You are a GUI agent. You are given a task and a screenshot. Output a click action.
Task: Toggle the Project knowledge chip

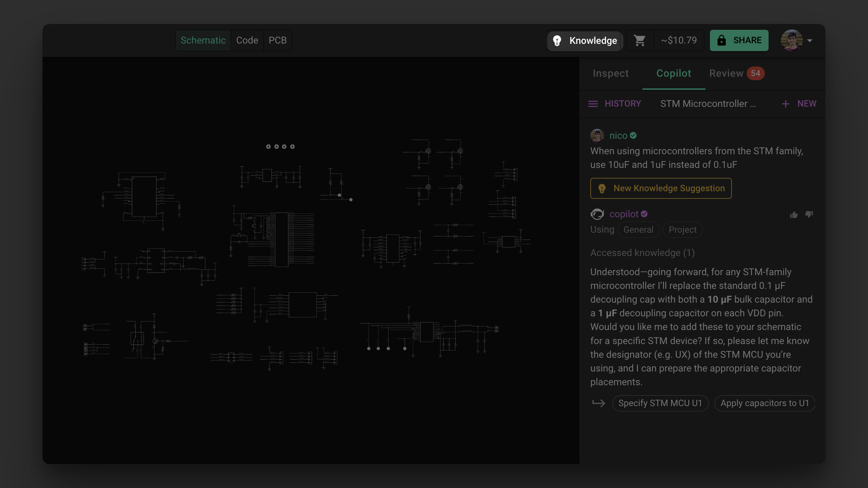click(683, 230)
